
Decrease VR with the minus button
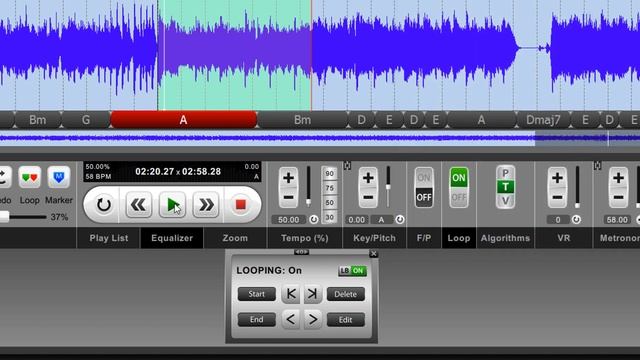pos(558,198)
